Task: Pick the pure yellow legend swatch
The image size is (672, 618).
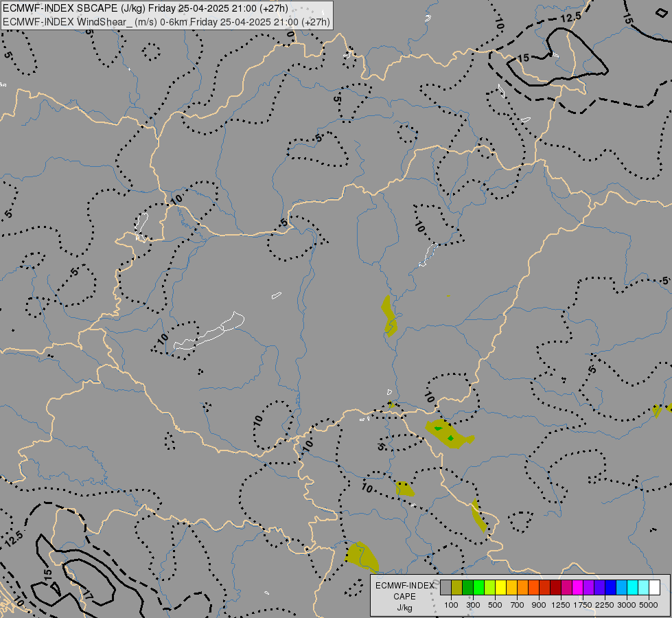Action: pyautogui.click(x=500, y=588)
